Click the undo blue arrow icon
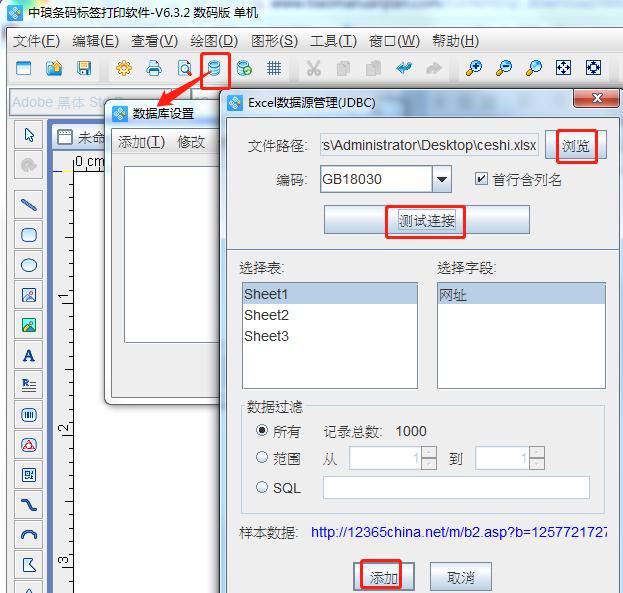Viewport: 623px width, 593px height. [404, 68]
